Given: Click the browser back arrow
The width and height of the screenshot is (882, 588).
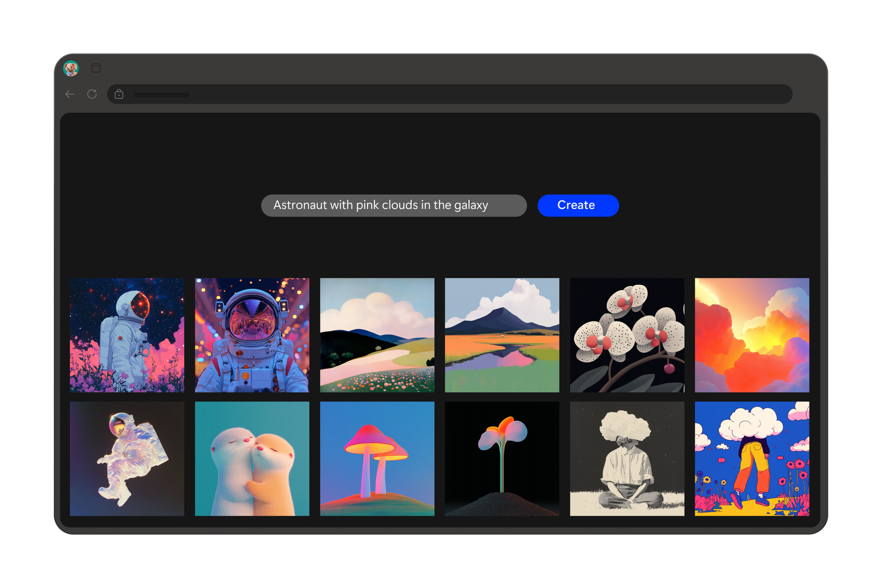Looking at the screenshot, I should pyautogui.click(x=70, y=94).
